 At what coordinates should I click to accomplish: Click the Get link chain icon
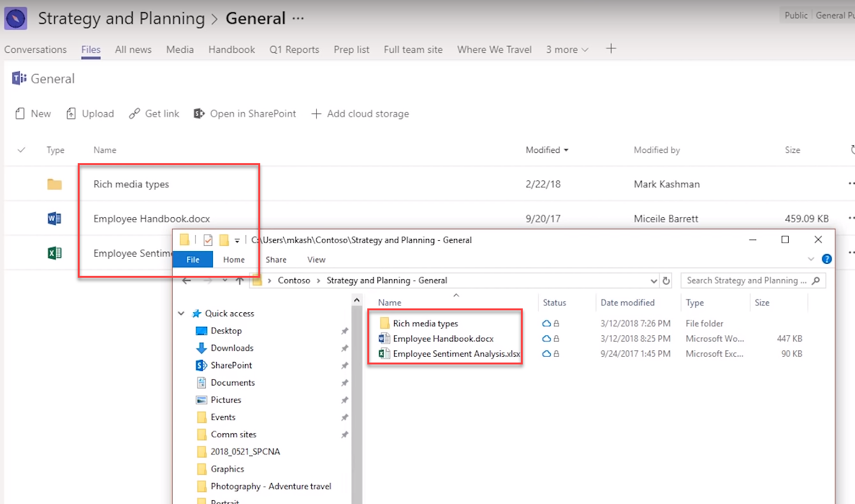135,113
